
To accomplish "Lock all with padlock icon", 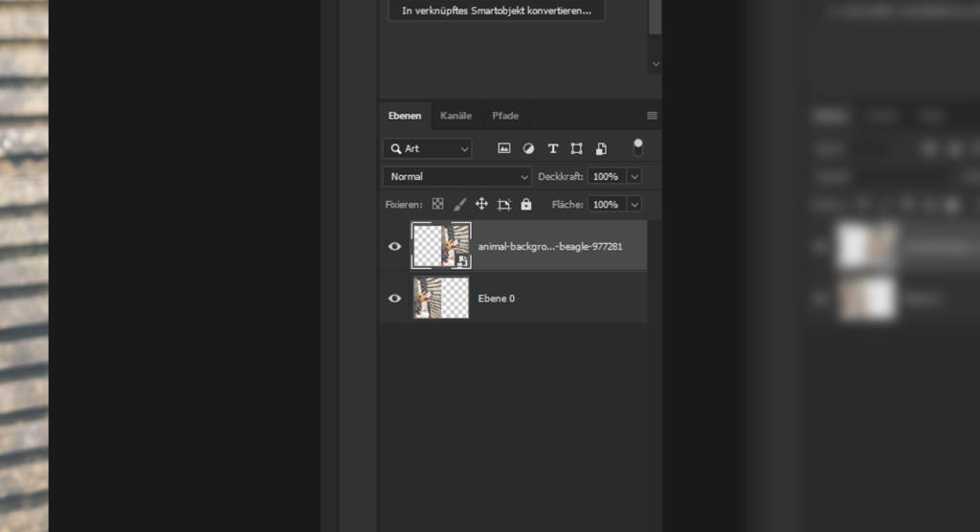I will click(x=525, y=204).
